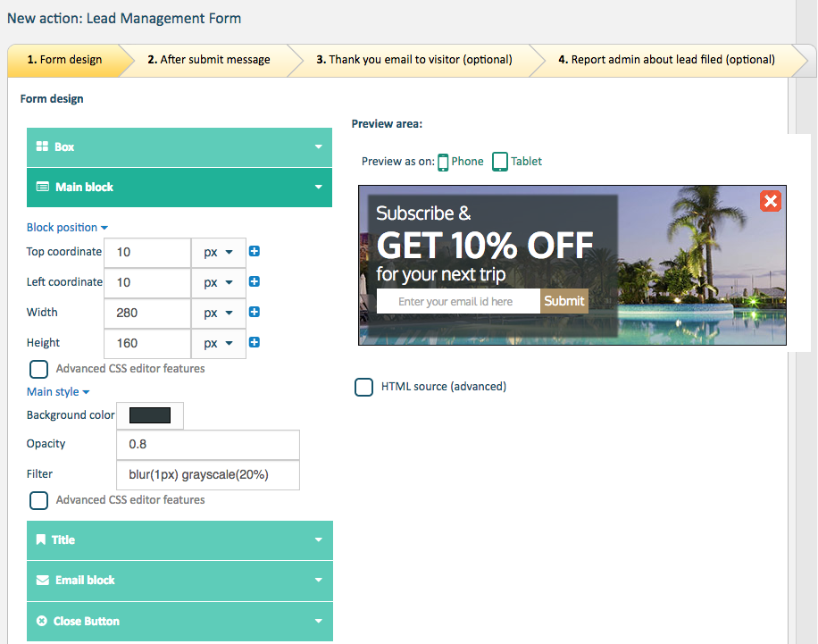Open the Background color swatch picker
The height and width of the screenshot is (644, 818).
tap(150, 415)
